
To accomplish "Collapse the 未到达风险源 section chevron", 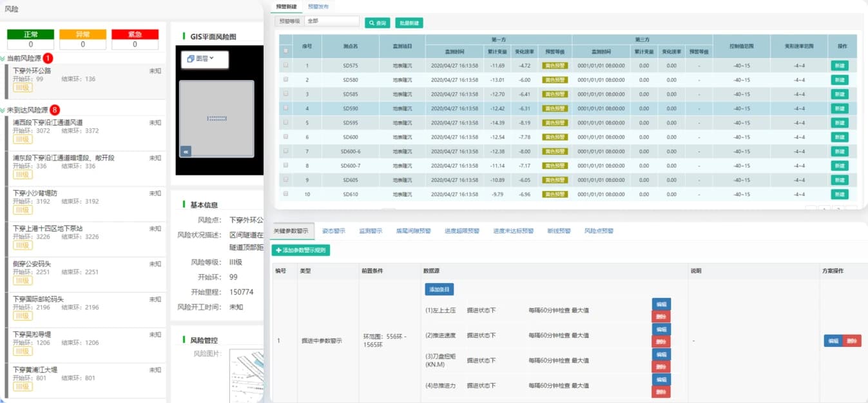I will click(3, 110).
